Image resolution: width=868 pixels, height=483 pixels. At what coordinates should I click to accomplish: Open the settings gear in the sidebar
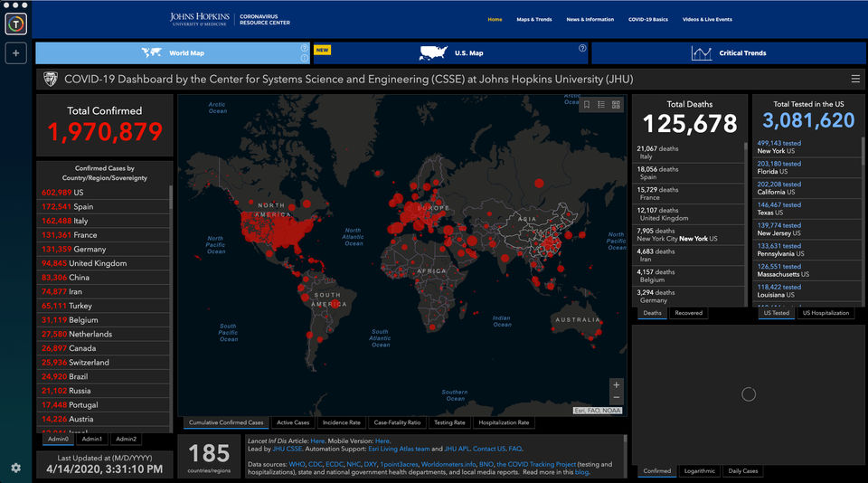click(15, 468)
